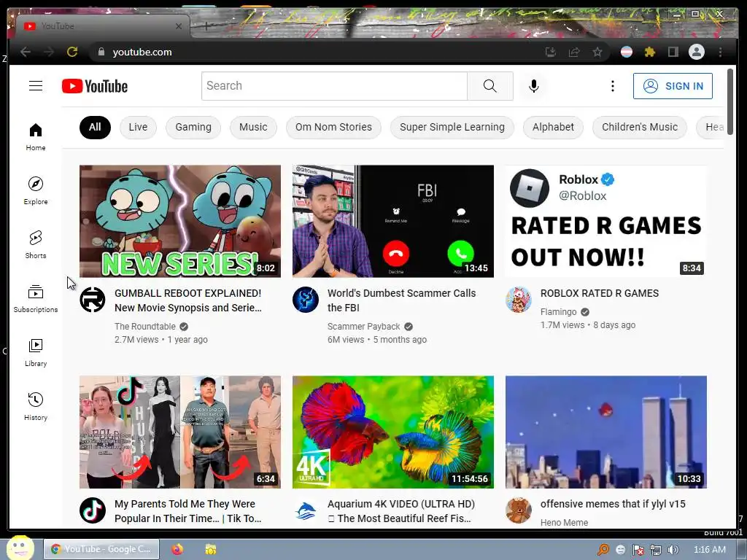Image resolution: width=747 pixels, height=560 pixels.
Task: Open Aquarium 4K VIDEO title link
Action: coord(401,511)
